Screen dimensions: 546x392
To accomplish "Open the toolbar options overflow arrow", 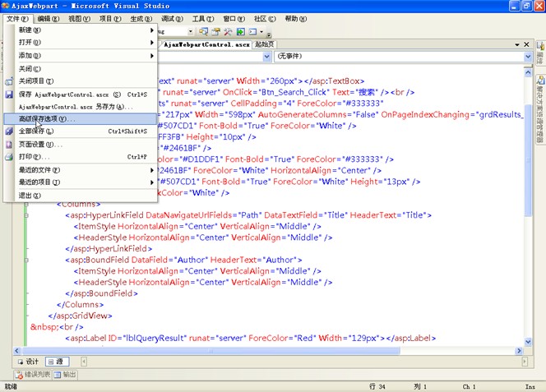I will point(268,35).
